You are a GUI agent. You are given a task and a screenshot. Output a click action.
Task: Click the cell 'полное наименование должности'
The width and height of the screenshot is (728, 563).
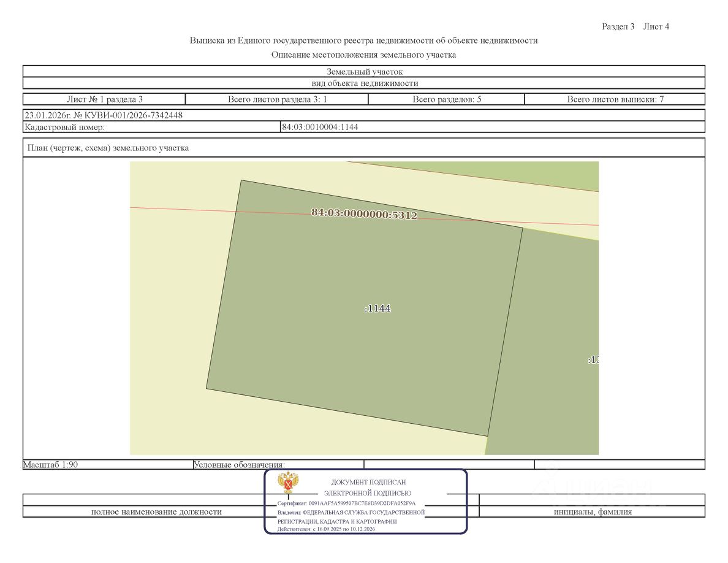[x=156, y=511]
